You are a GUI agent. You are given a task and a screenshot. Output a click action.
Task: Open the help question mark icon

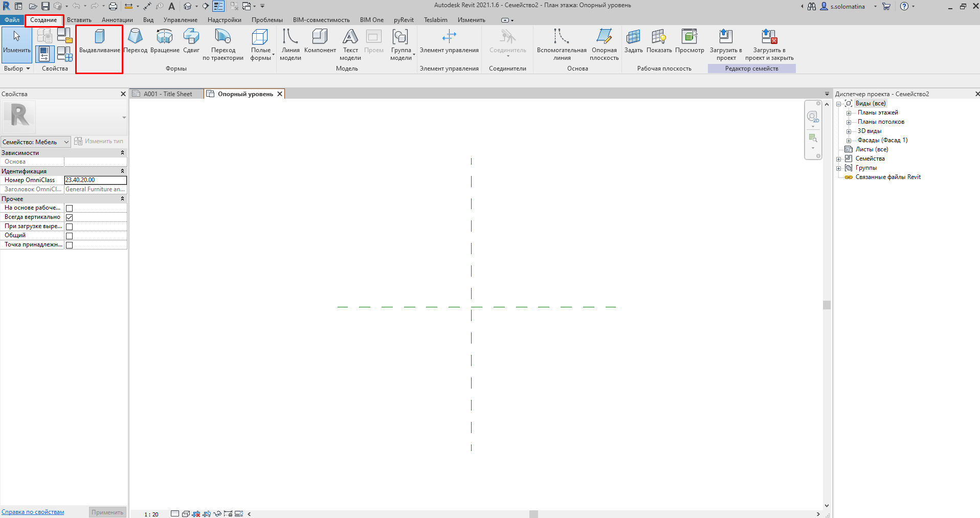[x=904, y=6]
